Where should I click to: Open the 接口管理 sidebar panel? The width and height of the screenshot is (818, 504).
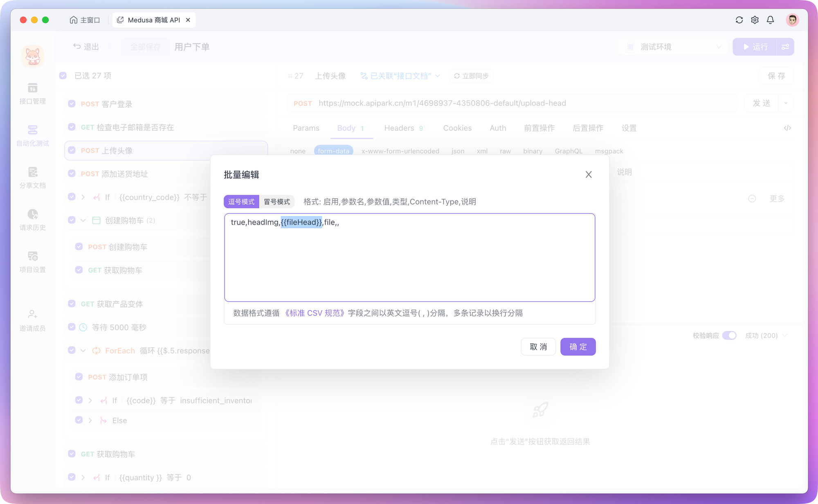point(32,93)
